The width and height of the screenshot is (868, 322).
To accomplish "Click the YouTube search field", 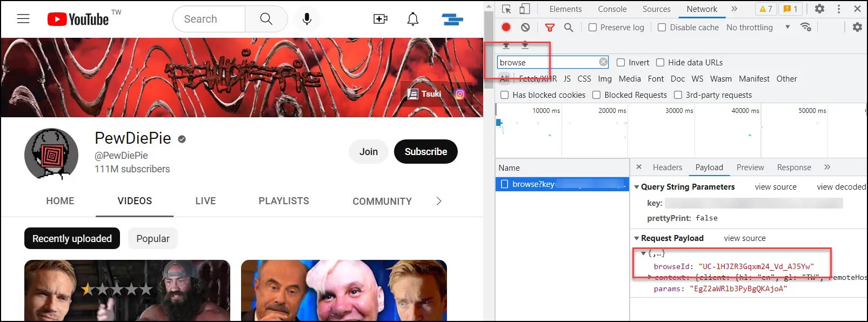I will [209, 19].
